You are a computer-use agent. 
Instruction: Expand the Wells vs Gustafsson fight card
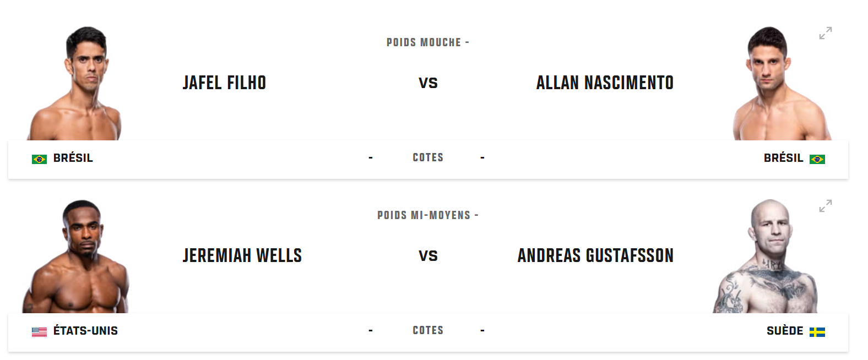coord(825,206)
